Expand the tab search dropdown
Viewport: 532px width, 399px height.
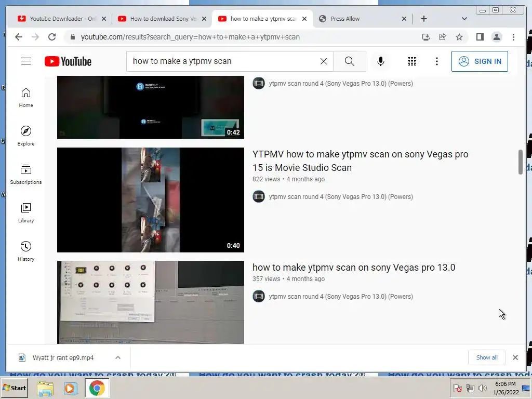[464, 19]
